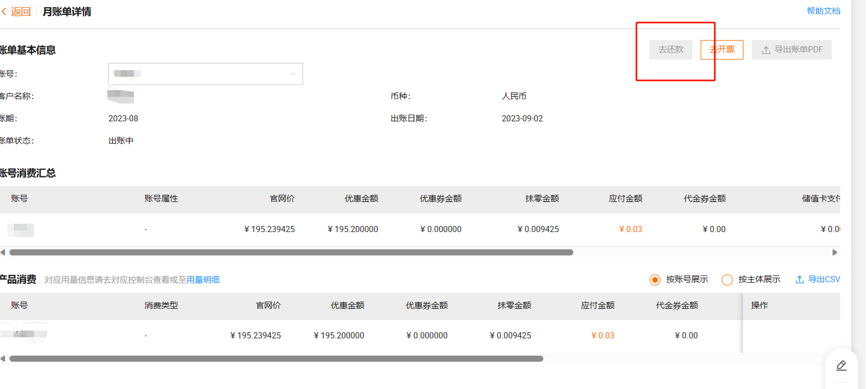The image size is (868, 389).
Task: Open the floating pencil edit icon
Action: click(841, 366)
